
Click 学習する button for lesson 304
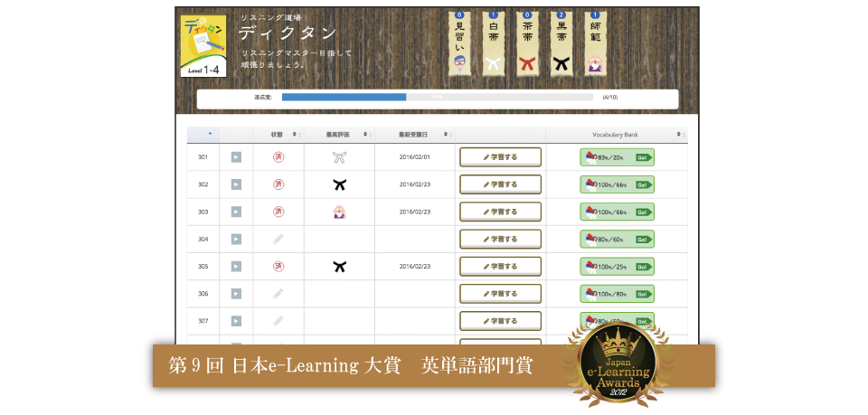(500, 239)
